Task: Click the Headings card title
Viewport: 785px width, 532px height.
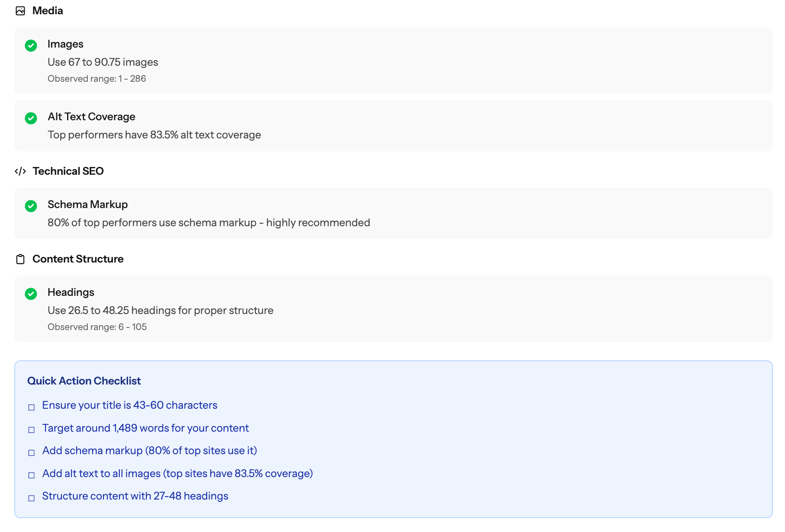Action: (x=71, y=292)
